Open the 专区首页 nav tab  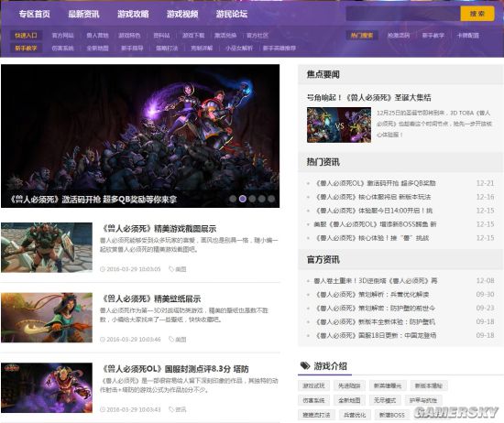pyautogui.click(x=35, y=14)
